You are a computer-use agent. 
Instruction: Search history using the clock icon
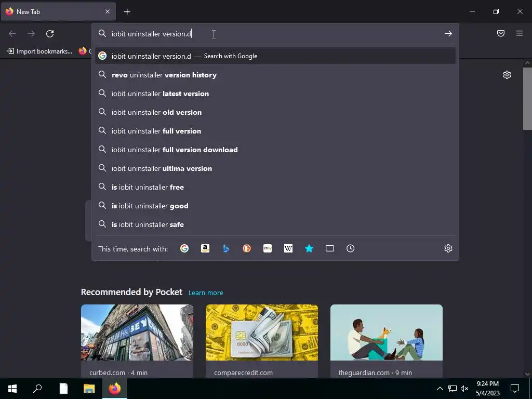[x=351, y=249]
